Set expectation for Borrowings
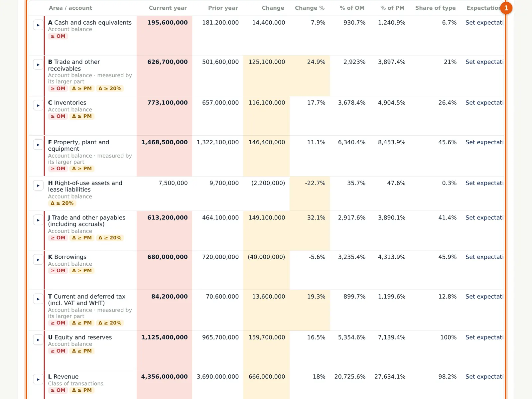 [x=484, y=257]
